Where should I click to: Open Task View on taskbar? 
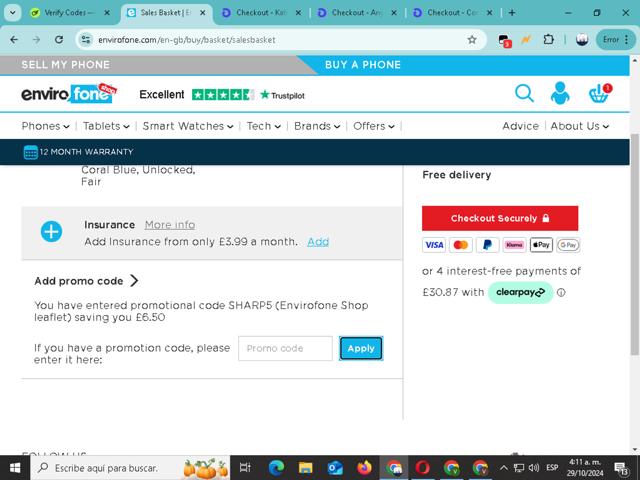pos(245,468)
